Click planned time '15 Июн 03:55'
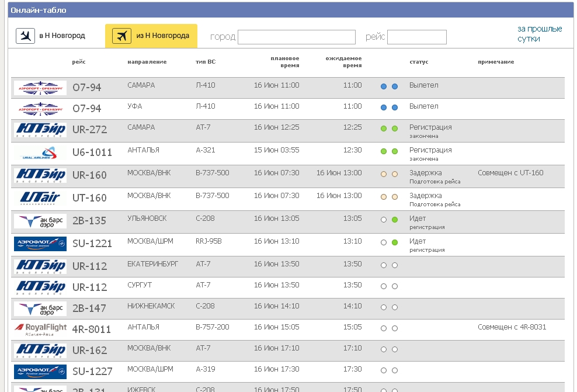The width and height of the screenshot is (577, 392). pyautogui.click(x=276, y=150)
